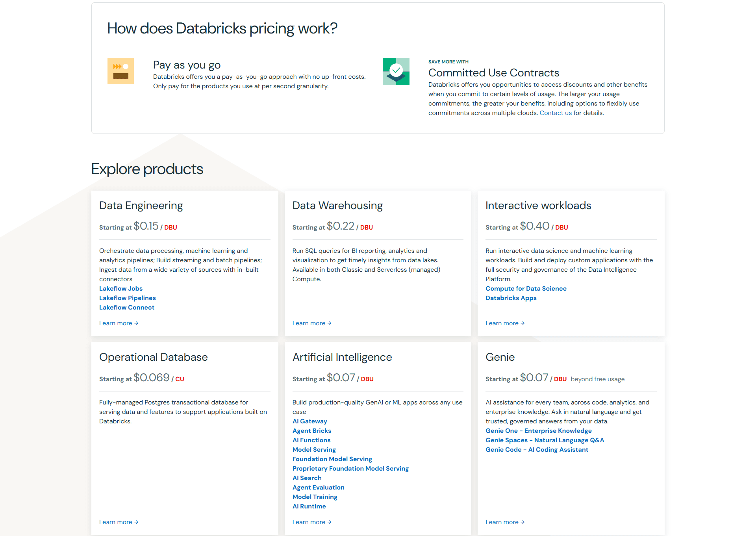
Task: Open the Contact us link
Action: click(x=556, y=113)
